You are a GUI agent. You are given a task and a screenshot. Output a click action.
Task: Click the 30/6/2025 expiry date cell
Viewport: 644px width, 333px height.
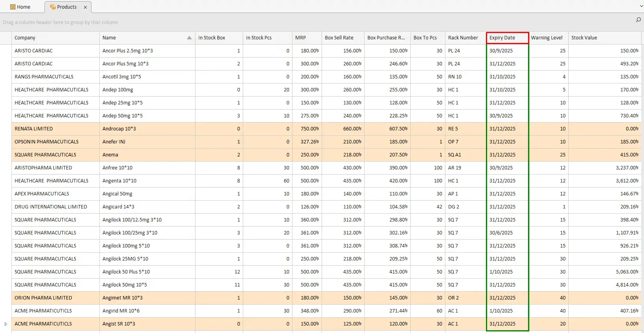(x=507, y=233)
